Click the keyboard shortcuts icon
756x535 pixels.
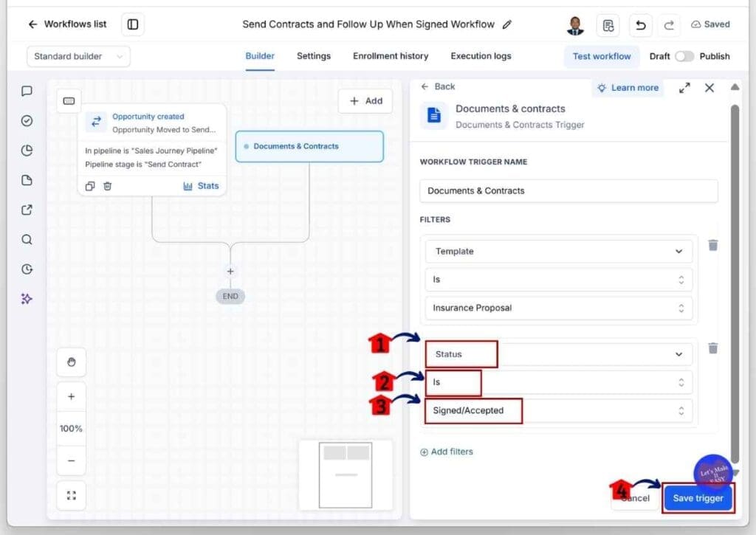click(x=69, y=101)
